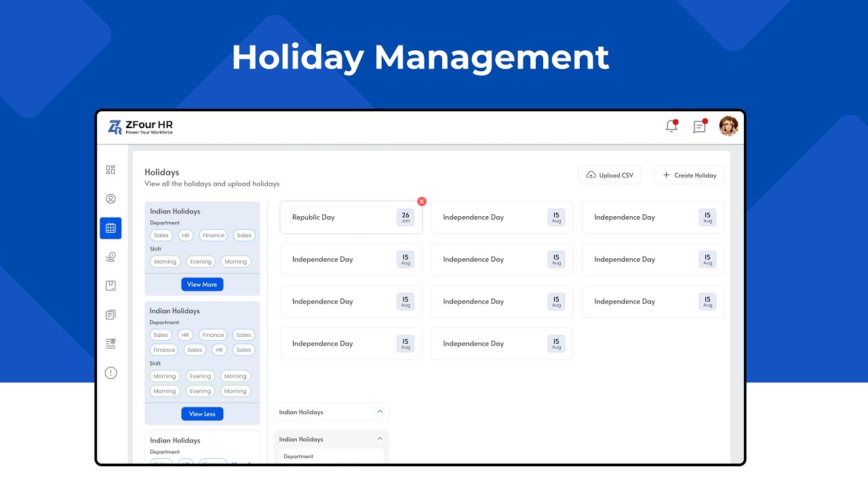The height and width of the screenshot is (488, 868).
Task: Toggle chevron of the white collapsed Indian Holidays dropdown
Action: click(x=380, y=411)
